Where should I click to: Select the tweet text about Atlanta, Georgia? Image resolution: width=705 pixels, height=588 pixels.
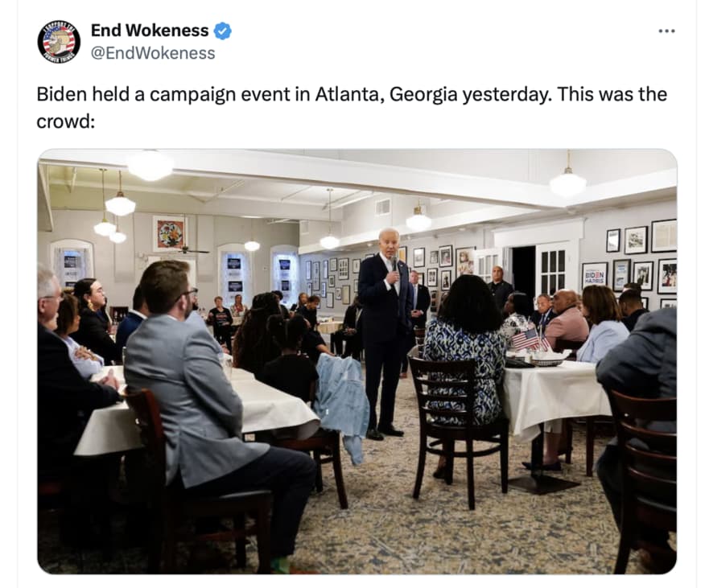click(x=352, y=108)
